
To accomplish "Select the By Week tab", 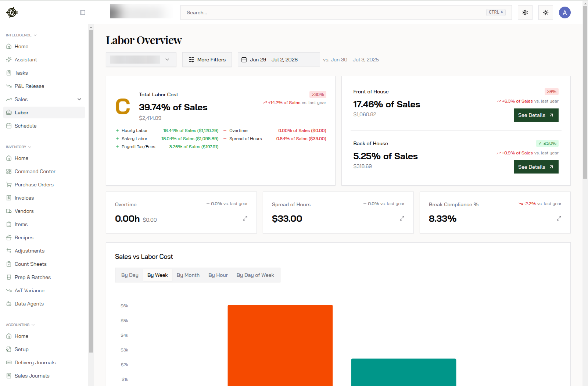I will pos(158,275).
